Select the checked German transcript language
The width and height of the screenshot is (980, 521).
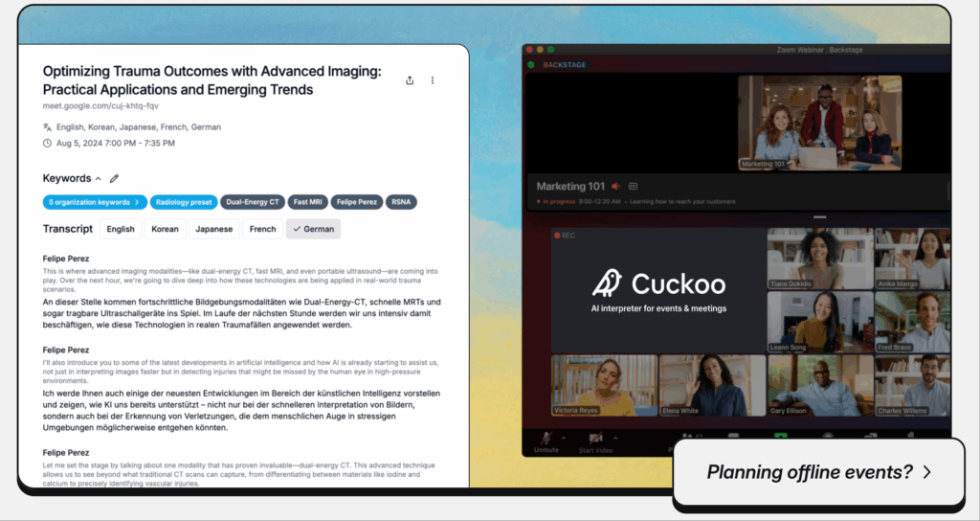pyautogui.click(x=313, y=229)
